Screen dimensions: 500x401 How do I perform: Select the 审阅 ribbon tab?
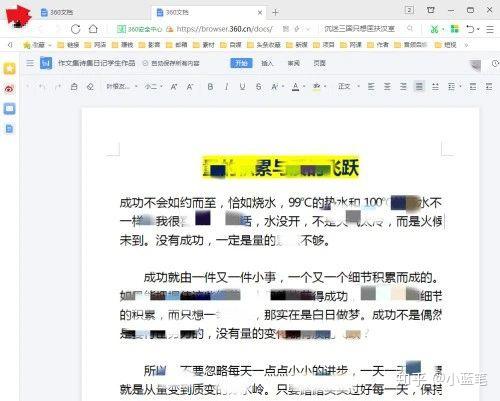pos(294,63)
